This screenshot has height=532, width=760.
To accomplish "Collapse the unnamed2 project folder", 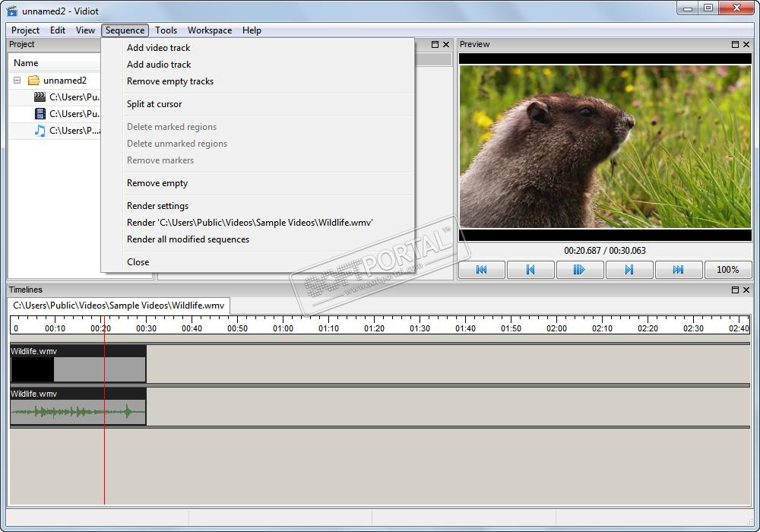I will 17,81.
